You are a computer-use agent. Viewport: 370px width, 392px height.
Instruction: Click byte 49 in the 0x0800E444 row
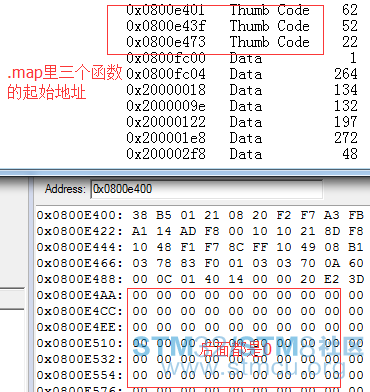click(308, 247)
